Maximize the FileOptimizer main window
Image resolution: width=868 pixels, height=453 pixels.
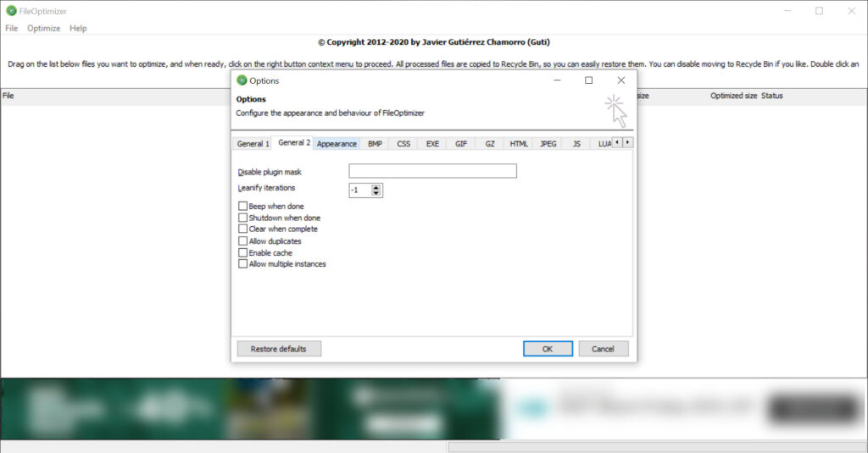pyautogui.click(x=820, y=10)
